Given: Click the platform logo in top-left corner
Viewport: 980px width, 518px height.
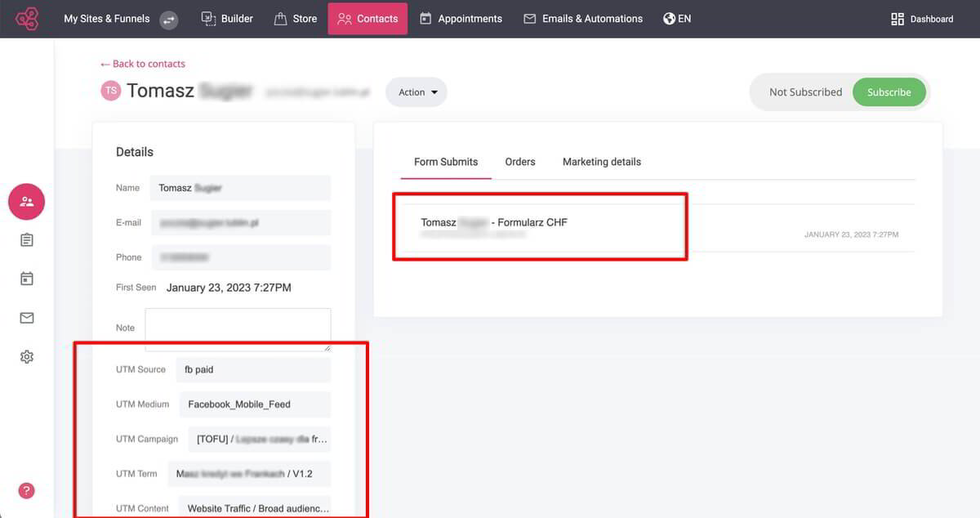Looking at the screenshot, I should (x=25, y=17).
